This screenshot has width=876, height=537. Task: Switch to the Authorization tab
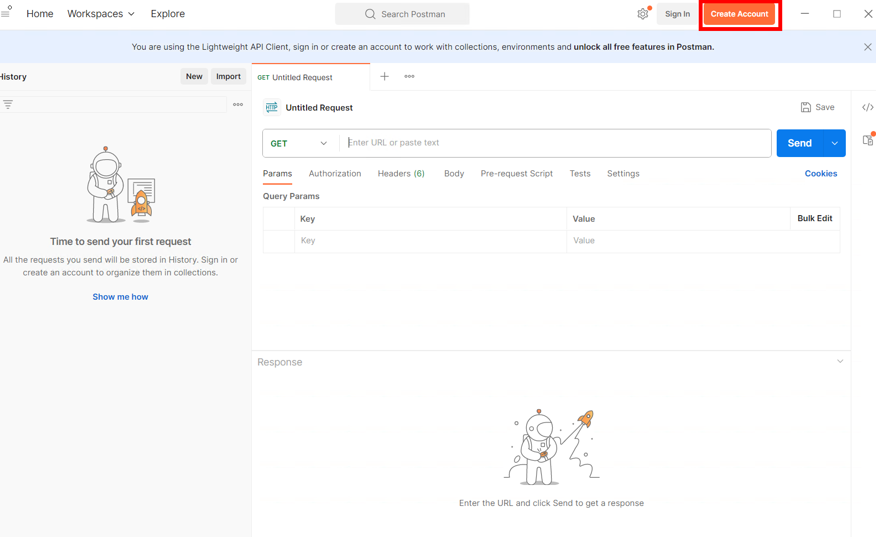335,174
